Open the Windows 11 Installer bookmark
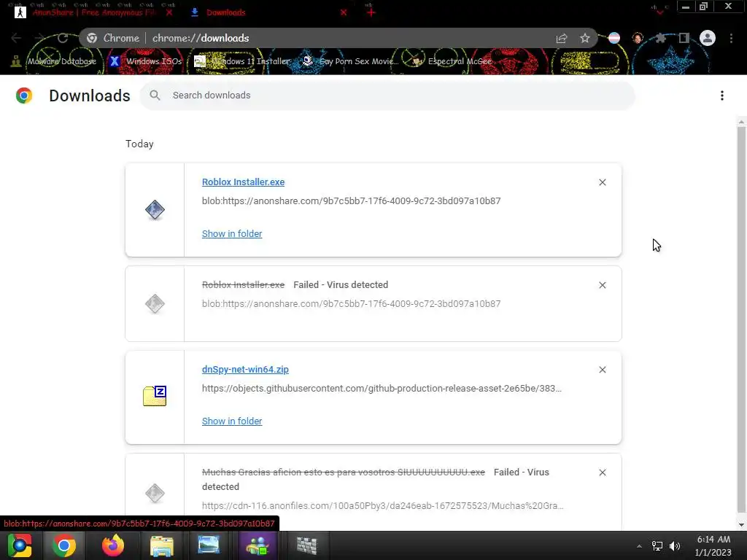Viewport: 747px width, 560px height. click(x=242, y=61)
